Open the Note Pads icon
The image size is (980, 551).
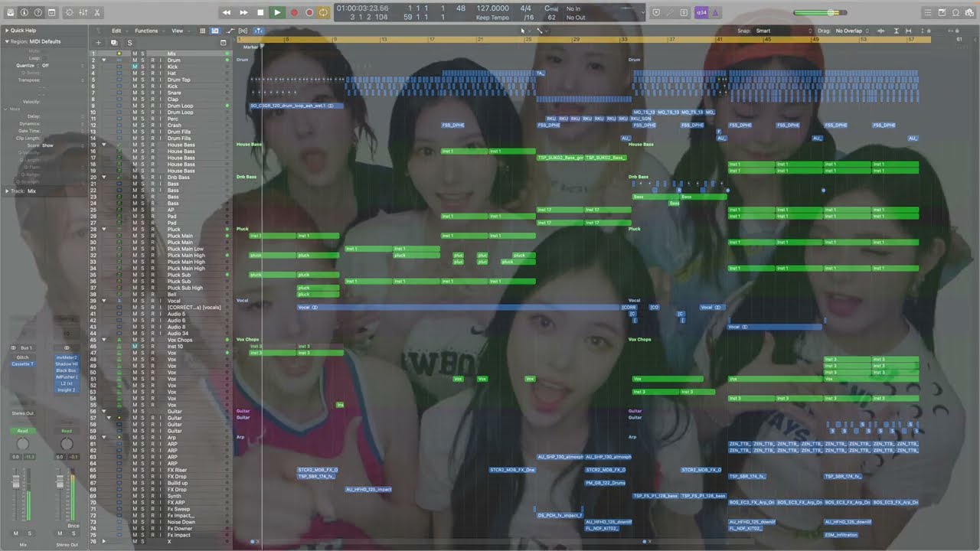942,12
